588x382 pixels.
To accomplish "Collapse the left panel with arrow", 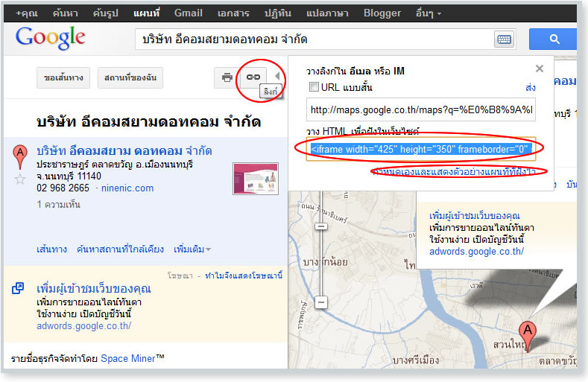I will pyautogui.click(x=277, y=77).
